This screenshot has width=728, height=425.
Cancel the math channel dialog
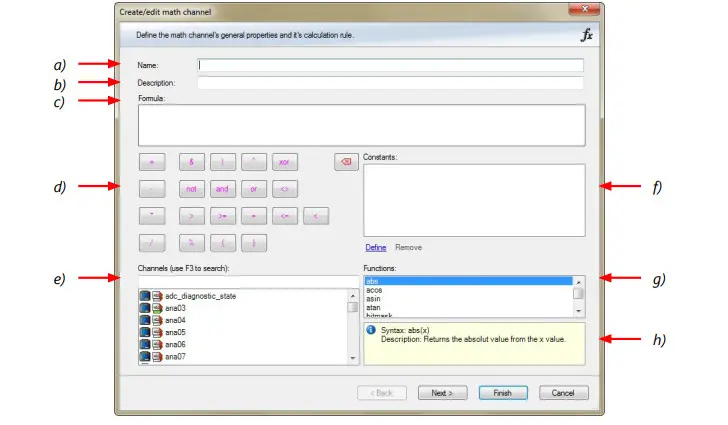pyautogui.click(x=564, y=393)
